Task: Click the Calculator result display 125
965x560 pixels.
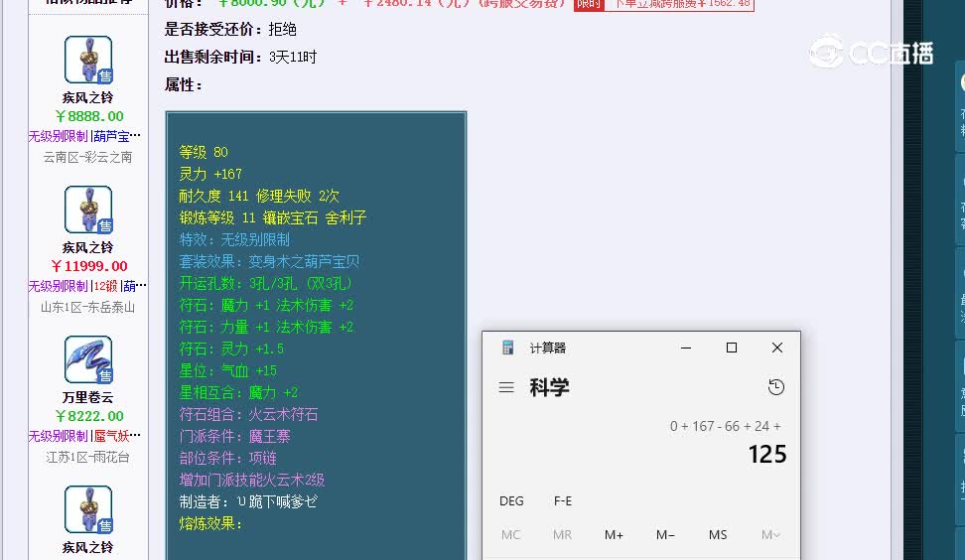Action: pyautogui.click(x=767, y=454)
